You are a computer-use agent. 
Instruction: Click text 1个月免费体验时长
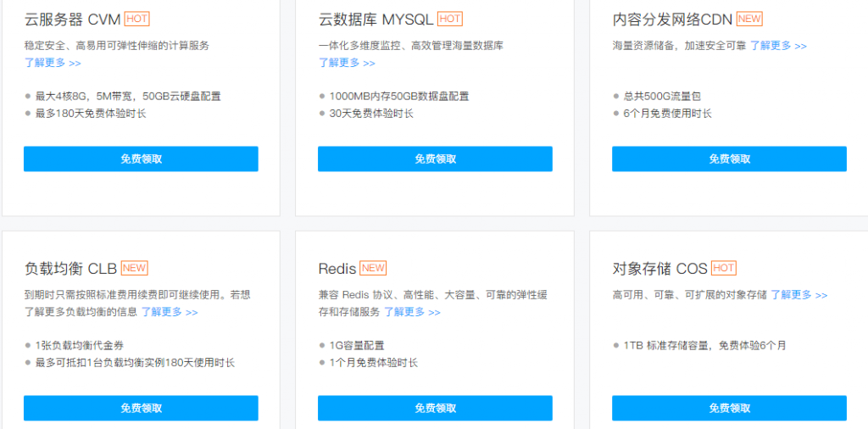374,363
